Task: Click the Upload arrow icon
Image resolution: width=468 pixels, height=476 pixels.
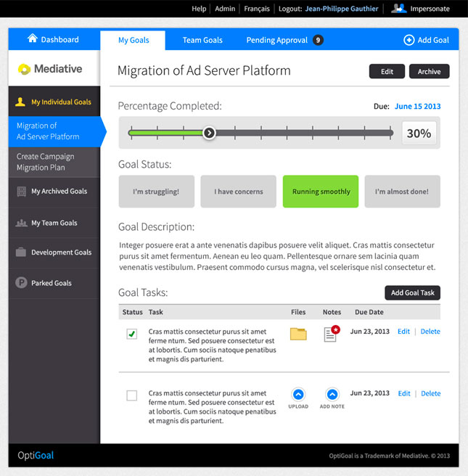Action: (x=298, y=395)
